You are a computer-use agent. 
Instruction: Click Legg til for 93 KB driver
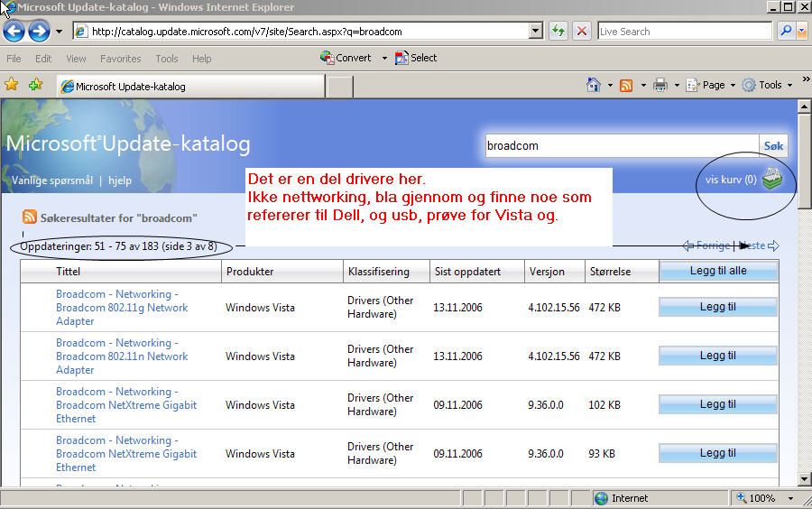point(718,452)
